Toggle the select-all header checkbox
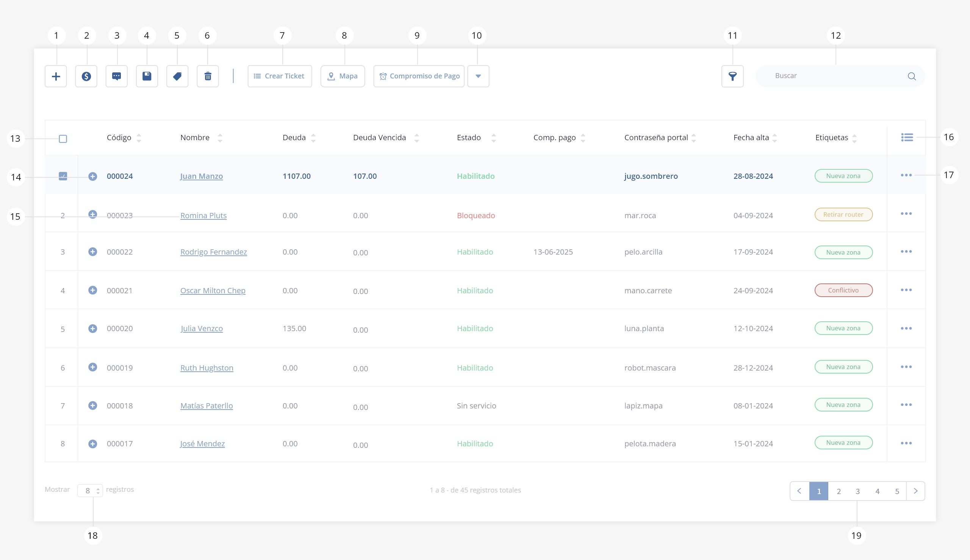970x560 pixels. pyautogui.click(x=63, y=138)
